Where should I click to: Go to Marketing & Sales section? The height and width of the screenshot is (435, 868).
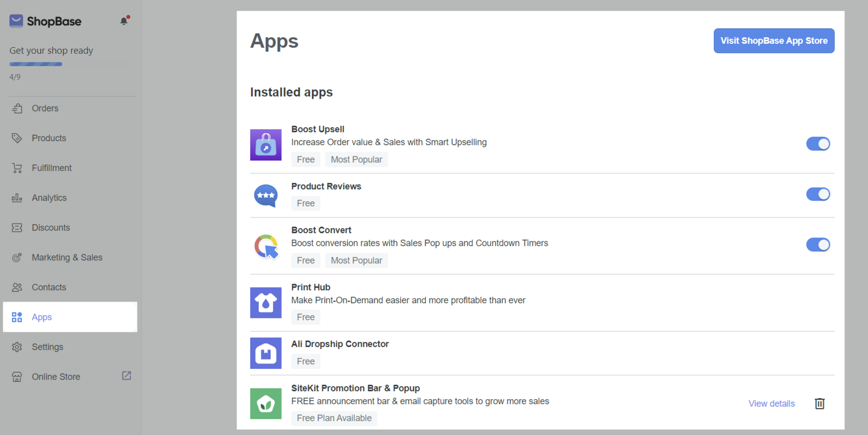67,258
